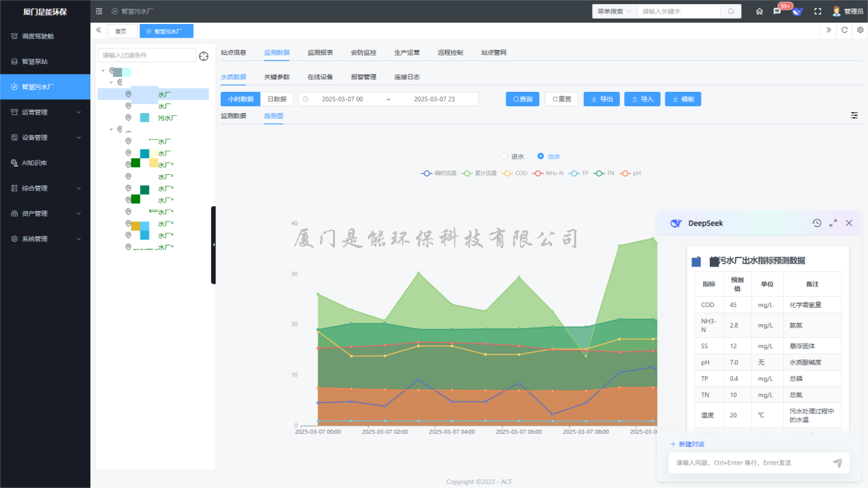Expand 运营管理 sidebar menu

click(x=45, y=112)
